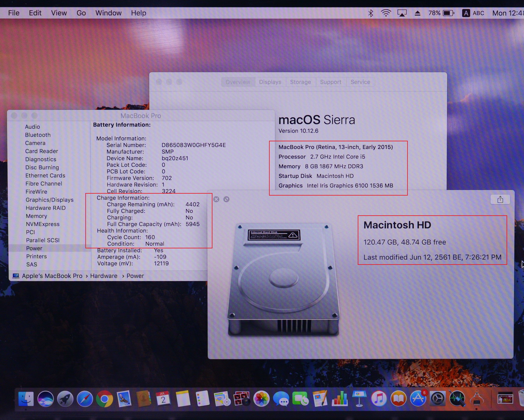Open the File menu
The height and width of the screenshot is (420, 524).
click(14, 13)
